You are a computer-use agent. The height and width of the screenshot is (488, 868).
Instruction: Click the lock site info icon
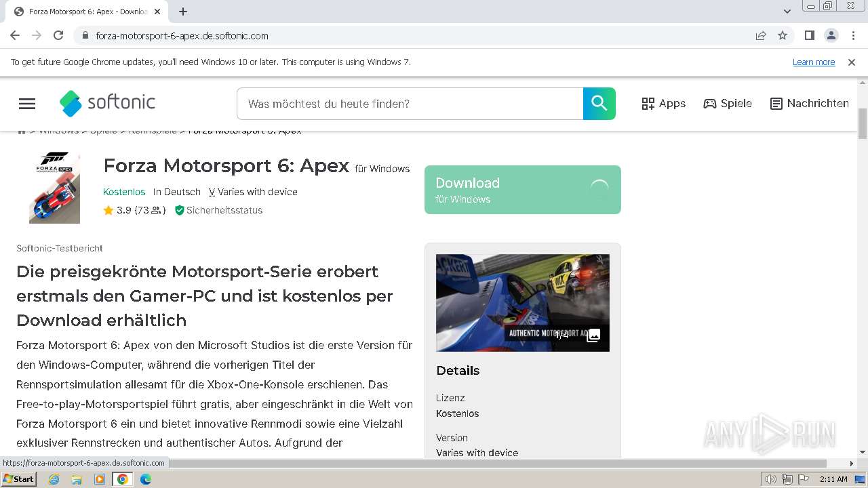coord(85,36)
